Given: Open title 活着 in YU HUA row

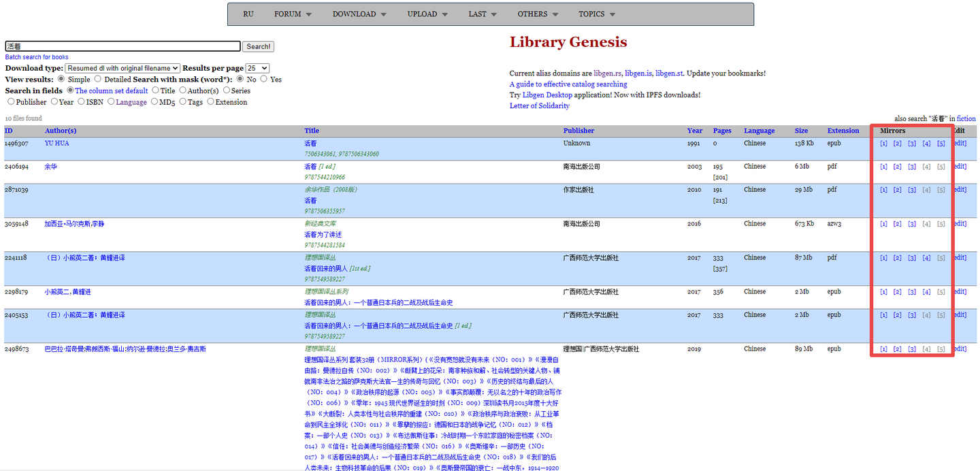Looking at the screenshot, I should tap(310, 144).
